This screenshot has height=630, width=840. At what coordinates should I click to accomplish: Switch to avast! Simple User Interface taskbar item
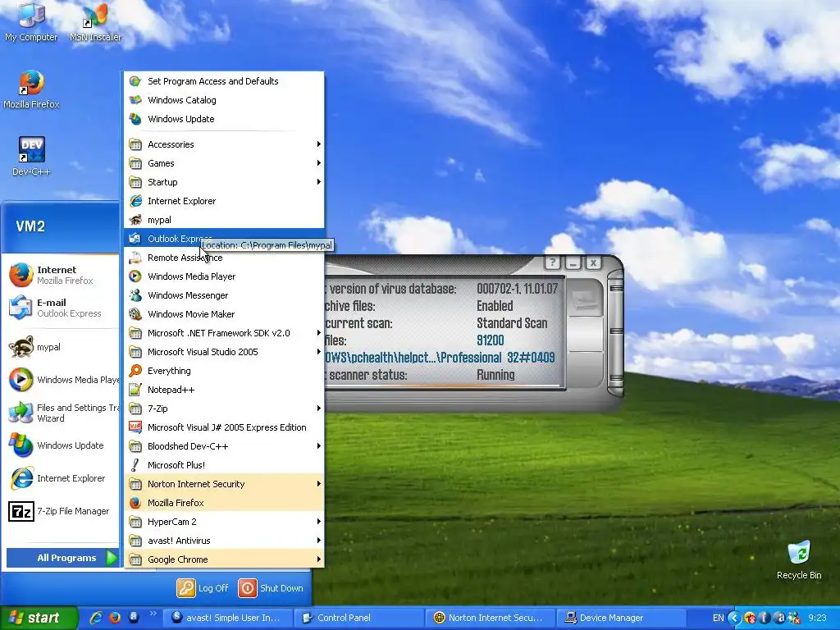228,618
